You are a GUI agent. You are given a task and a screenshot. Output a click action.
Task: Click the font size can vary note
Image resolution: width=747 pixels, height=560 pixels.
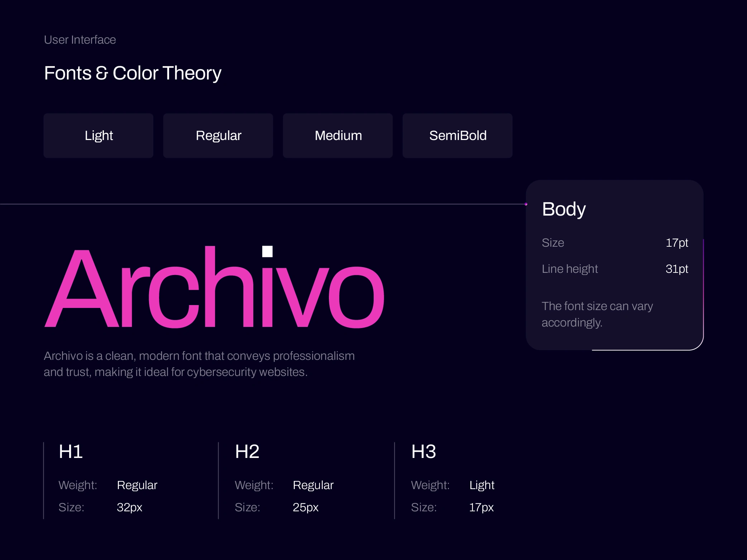[597, 314]
